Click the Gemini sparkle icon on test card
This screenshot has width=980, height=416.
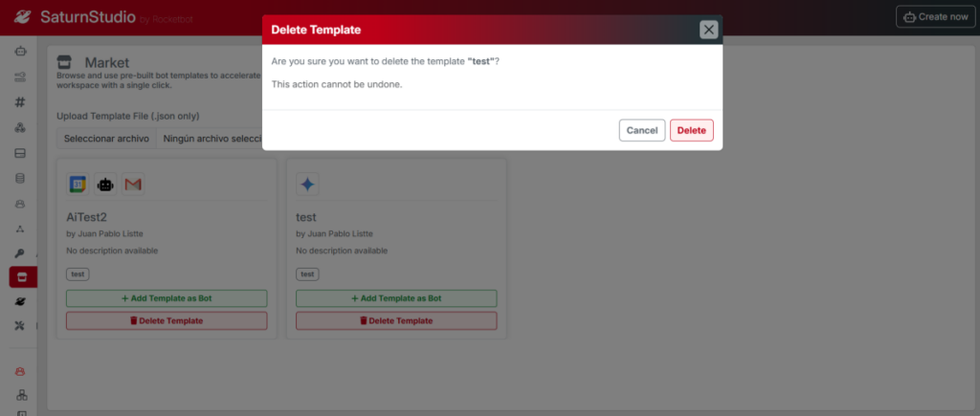pos(307,184)
